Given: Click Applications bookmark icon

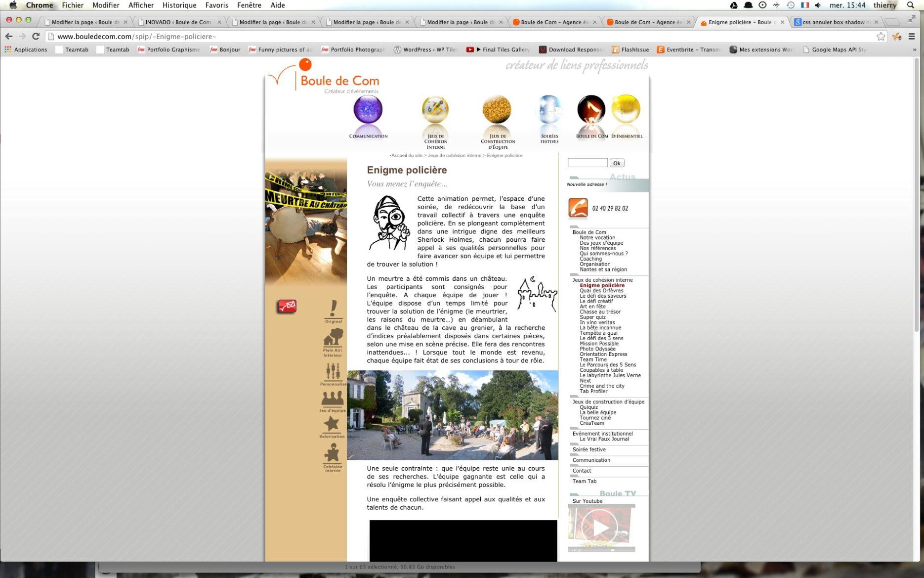Looking at the screenshot, I should click(x=8, y=49).
